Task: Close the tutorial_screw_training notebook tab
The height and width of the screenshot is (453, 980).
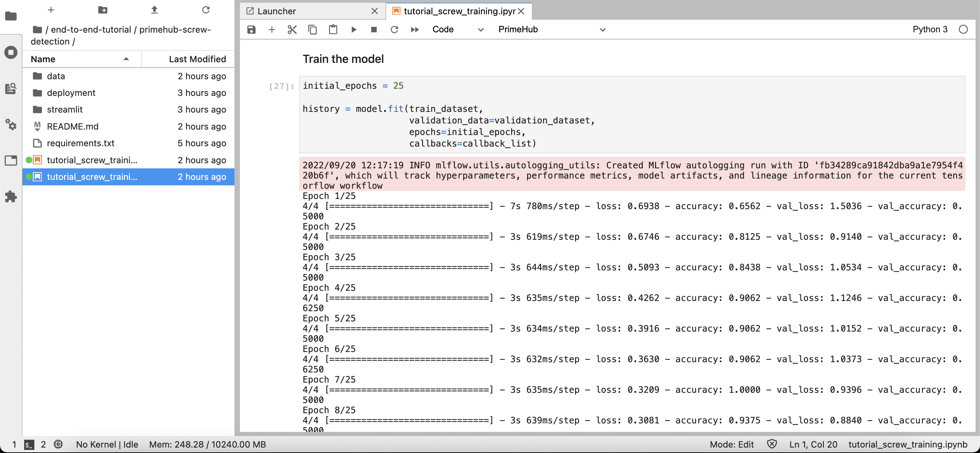Action: tap(521, 11)
